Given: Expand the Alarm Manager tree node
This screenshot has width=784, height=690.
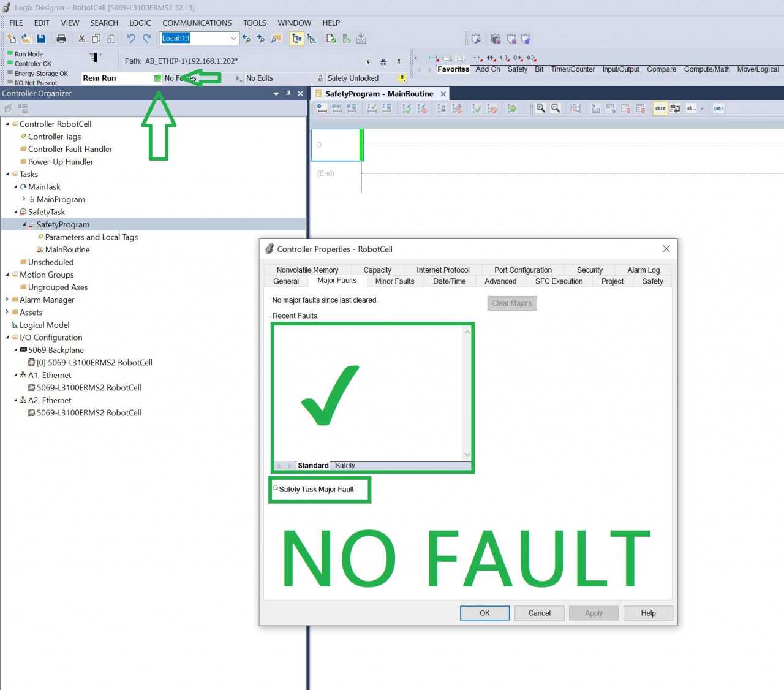Looking at the screenshot, I should pyautogui.click(x=7, y=300).
